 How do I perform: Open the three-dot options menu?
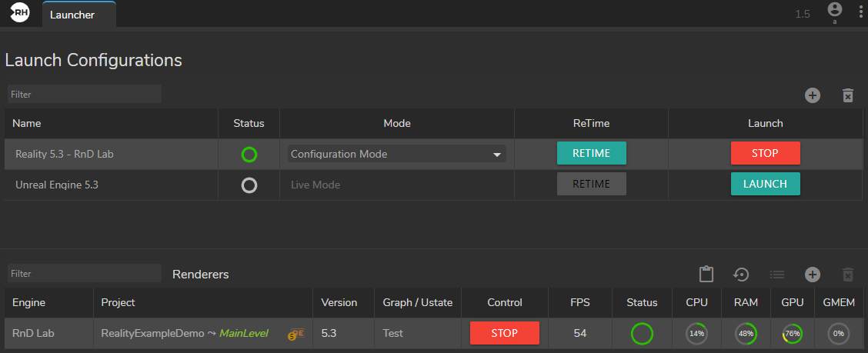[x=860, y=12]
